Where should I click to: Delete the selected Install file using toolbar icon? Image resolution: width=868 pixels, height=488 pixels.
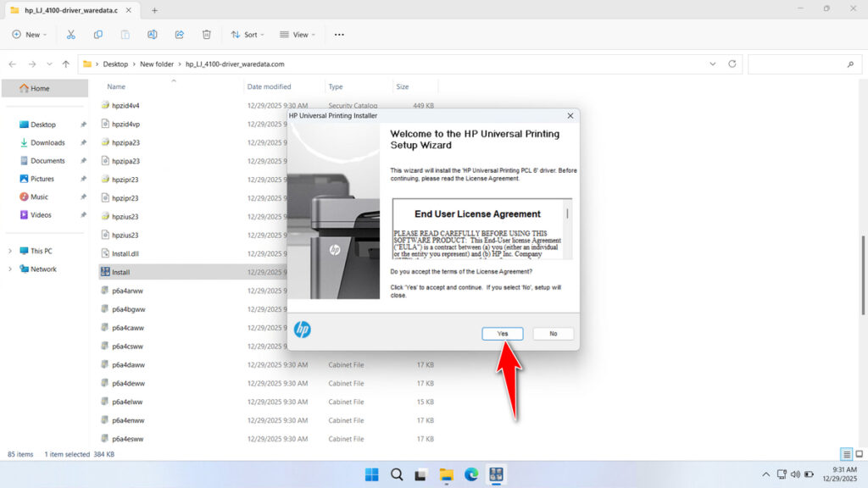[x=206, y=34]
